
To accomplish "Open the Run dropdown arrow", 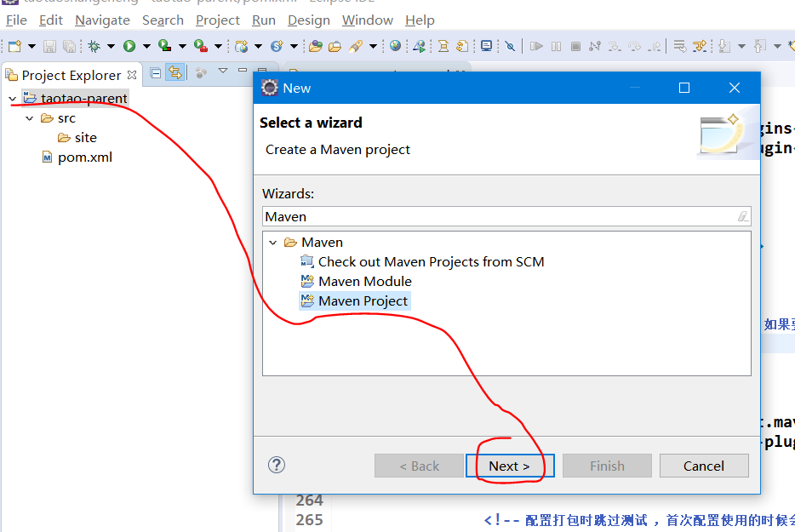I will (146, 46).
